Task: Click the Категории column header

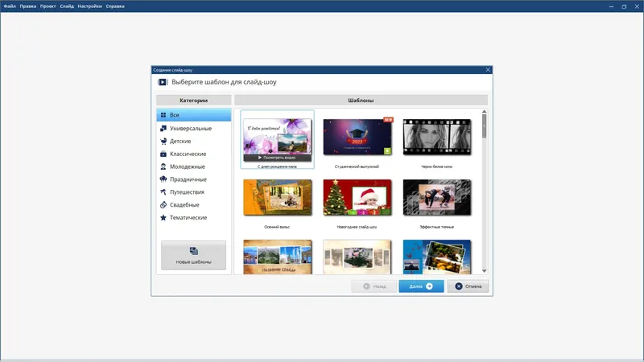Action: 194,100
